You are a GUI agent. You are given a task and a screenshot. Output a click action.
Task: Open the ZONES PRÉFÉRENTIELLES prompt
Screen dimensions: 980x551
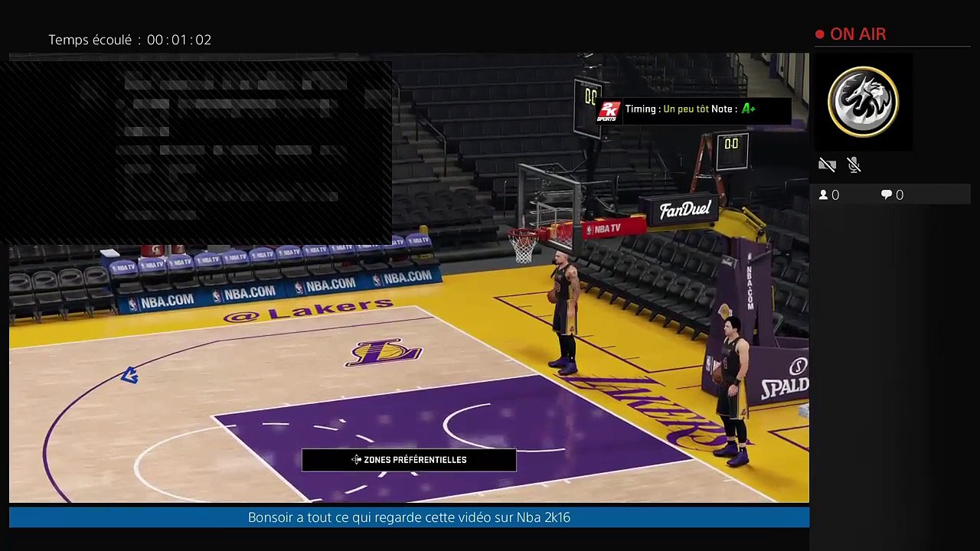click(409, 460)
